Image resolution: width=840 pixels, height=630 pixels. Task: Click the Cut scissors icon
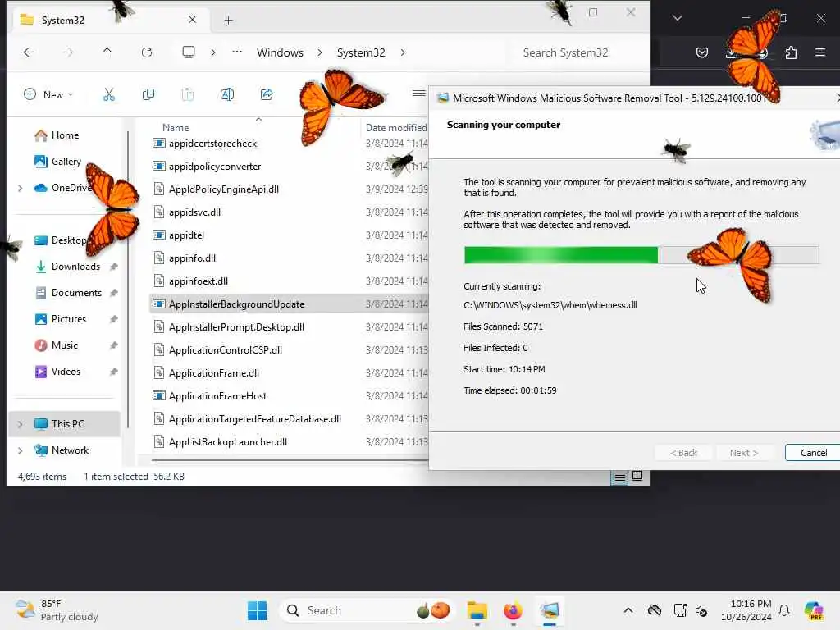(x=109, y=95)
